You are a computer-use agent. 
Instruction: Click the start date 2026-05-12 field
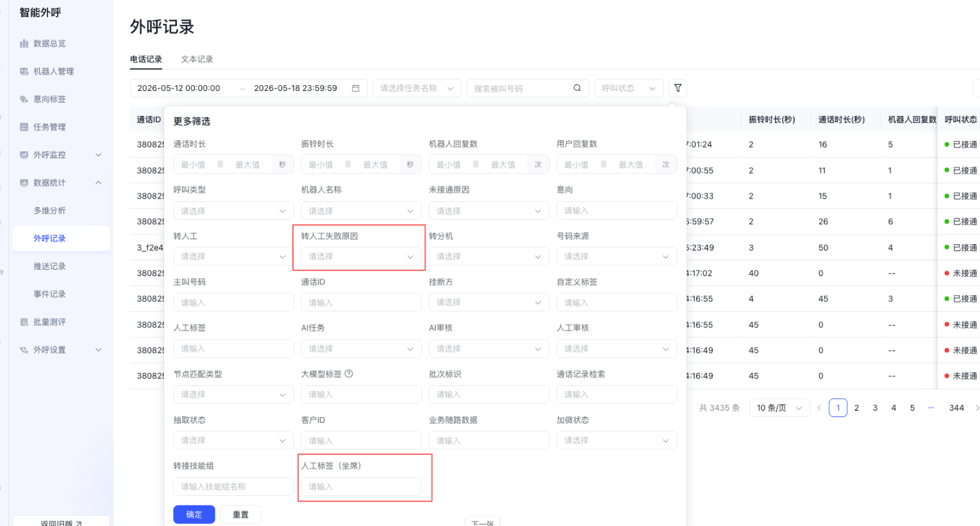click(x=179, y=88)
